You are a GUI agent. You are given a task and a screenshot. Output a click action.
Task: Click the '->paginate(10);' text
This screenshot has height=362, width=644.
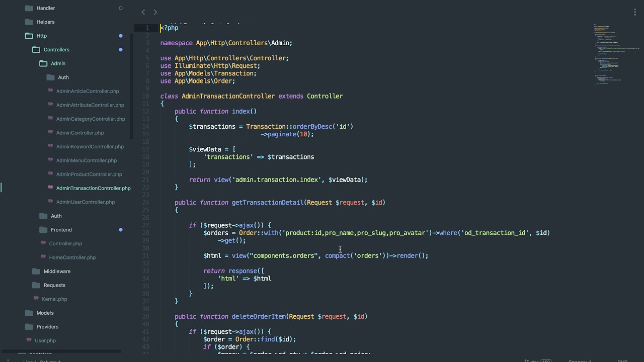point(287,134)
